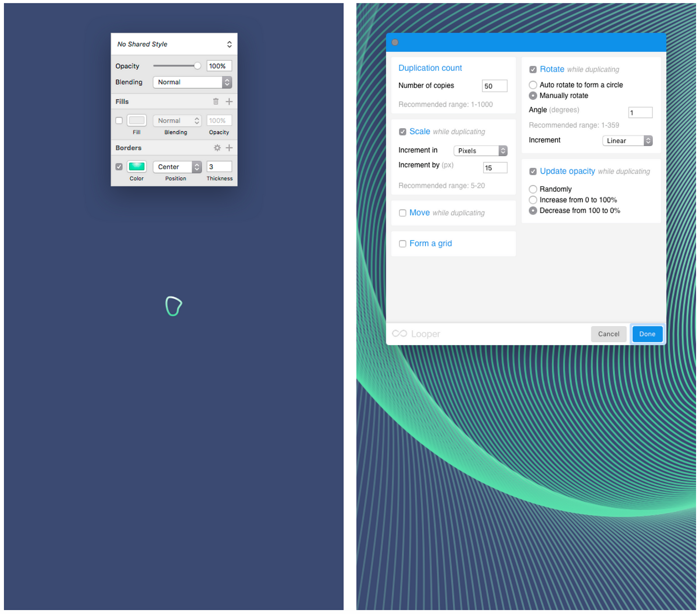Click the Done button
Viewport: 700px width, 614px height.
click(647, 334)
